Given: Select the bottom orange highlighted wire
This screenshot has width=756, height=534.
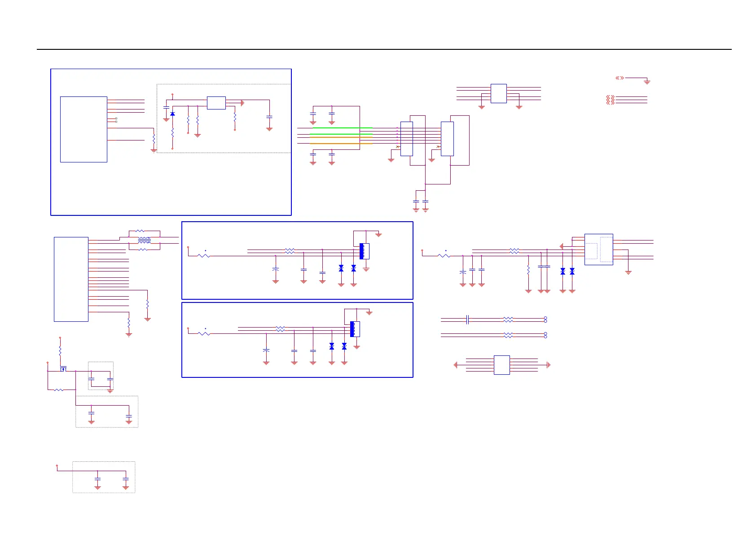Looking at the screenshot, I should [341, 144].
